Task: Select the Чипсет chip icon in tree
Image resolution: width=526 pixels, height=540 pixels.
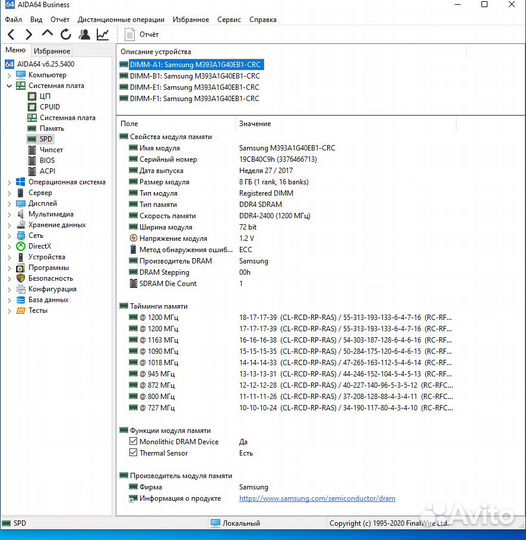Action: coord(32,150)
